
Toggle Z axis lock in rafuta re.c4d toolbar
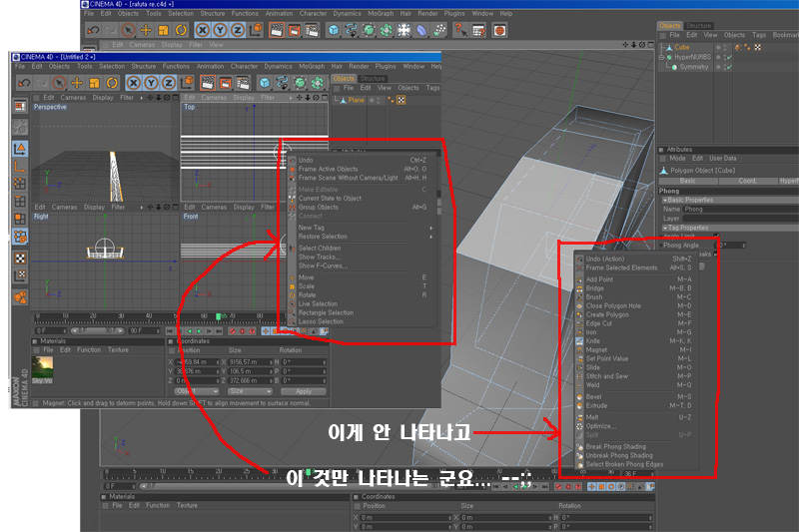(238, 30)
